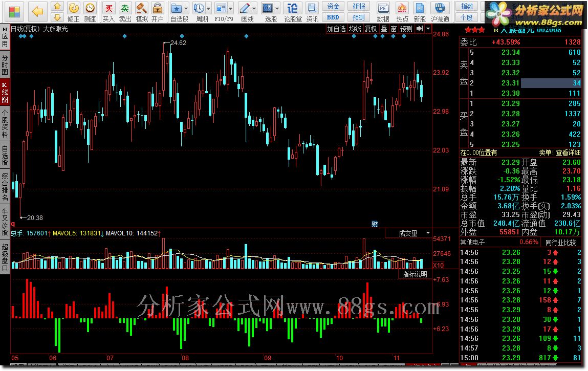Open the 数据 PE data icon
Viewport: 588px width, 371px height.
383,12
